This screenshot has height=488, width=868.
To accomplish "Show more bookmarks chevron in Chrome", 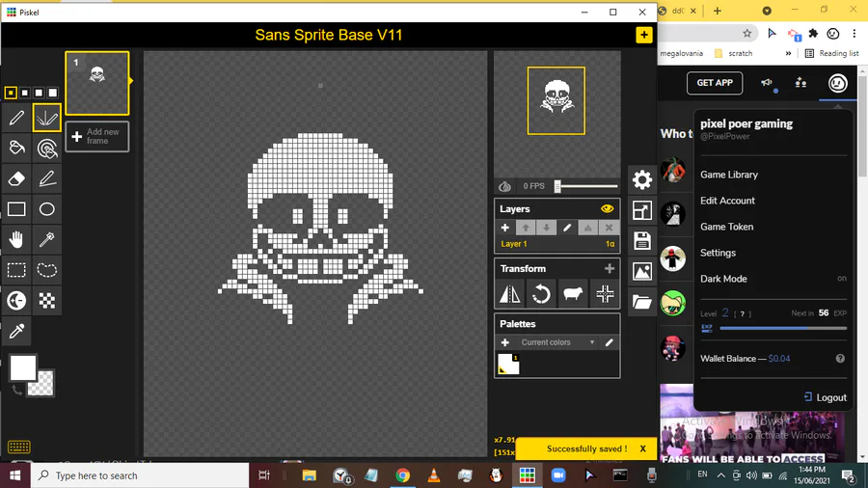I will pos(788,54).
